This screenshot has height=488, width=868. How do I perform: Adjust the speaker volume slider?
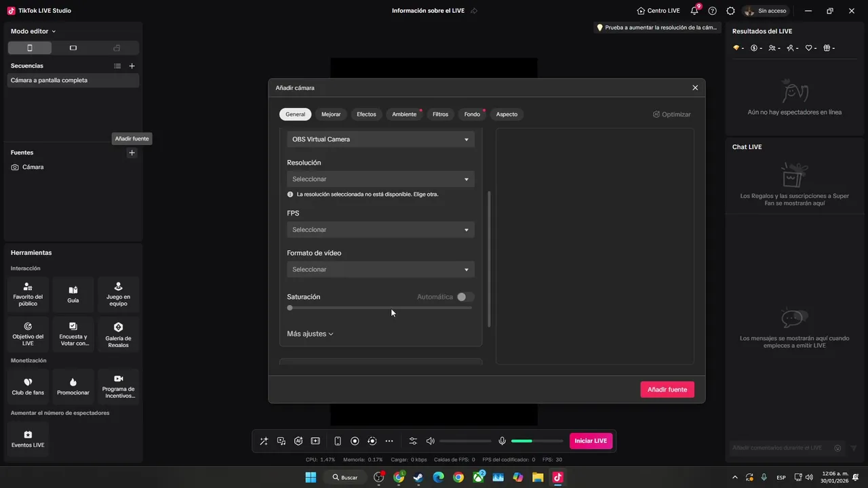[465, 441]
